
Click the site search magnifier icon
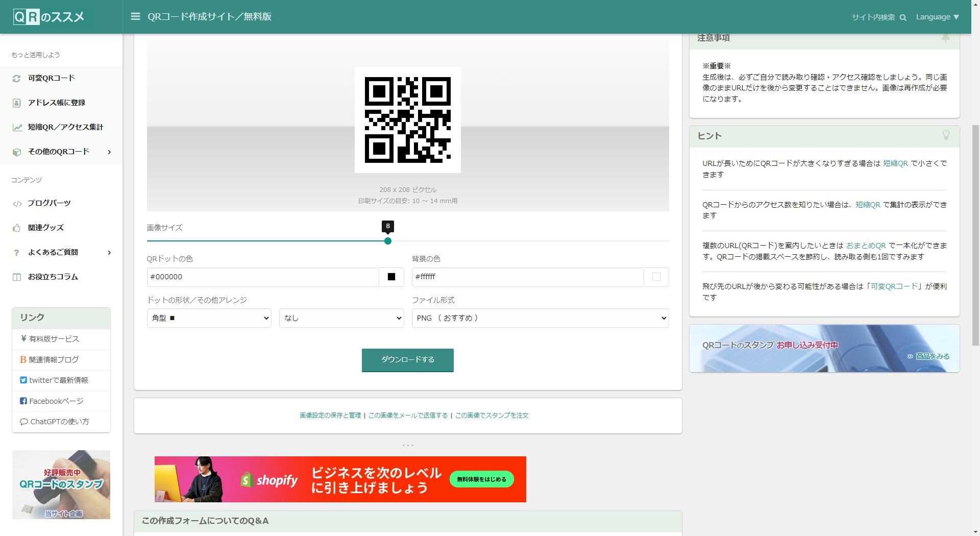click(x=903, y=17)
